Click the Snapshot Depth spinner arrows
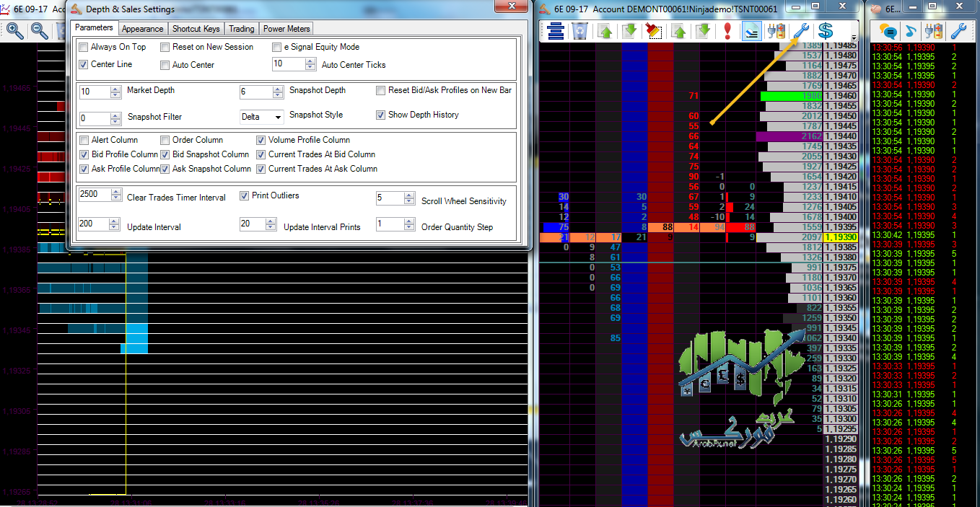This screenshot has height=507, width=980. [277, 92]
